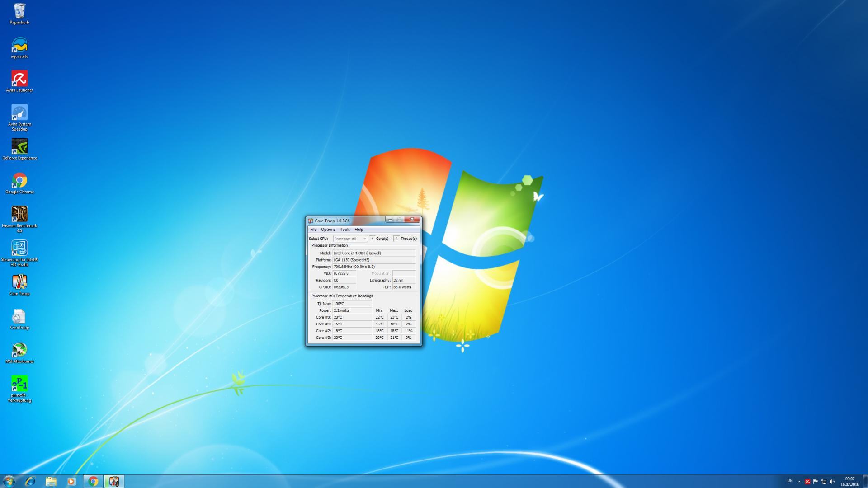Screen dimensions: 868x488
Task: Open the volume speaker tray icon
Action: 832,482
